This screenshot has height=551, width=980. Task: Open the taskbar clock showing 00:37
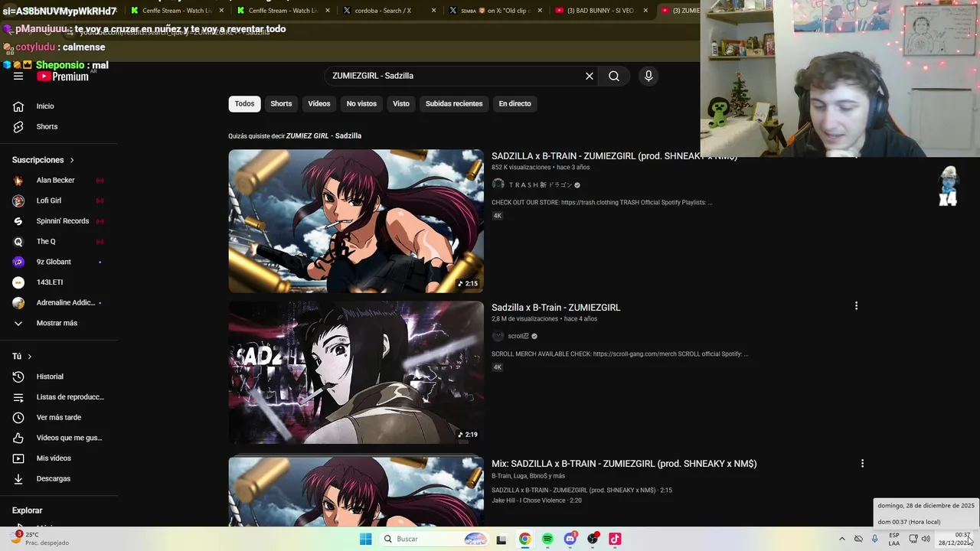point(955,539)
